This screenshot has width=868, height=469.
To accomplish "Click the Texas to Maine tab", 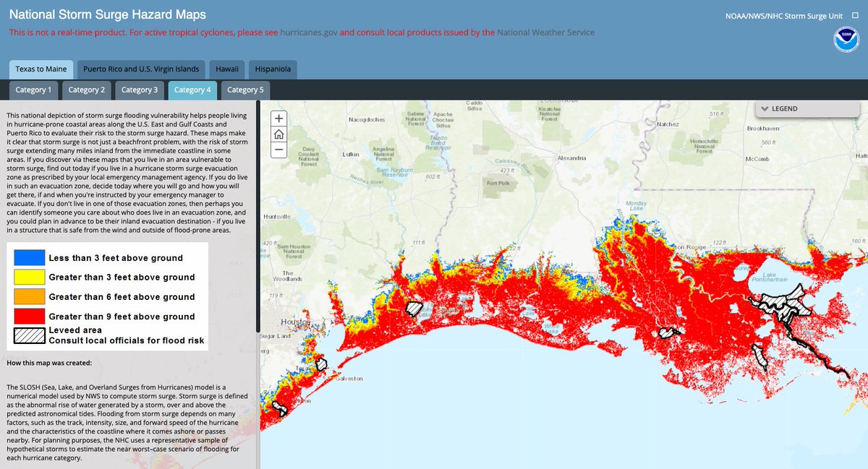I will point(41,69).
